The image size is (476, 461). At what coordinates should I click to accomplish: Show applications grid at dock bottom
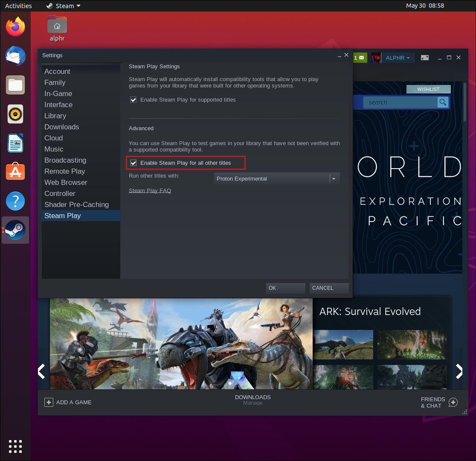[x=15, y=446]
